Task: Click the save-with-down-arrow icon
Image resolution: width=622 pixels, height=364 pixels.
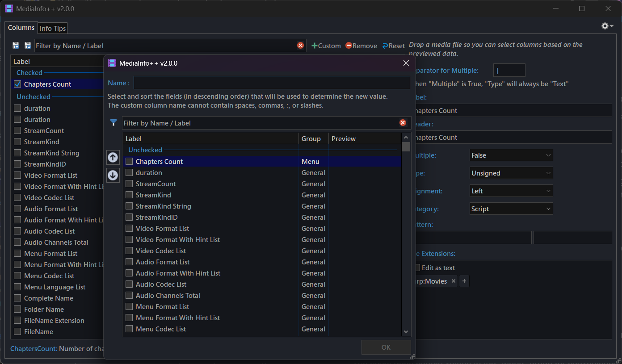Action: click(x=28, y=46)
